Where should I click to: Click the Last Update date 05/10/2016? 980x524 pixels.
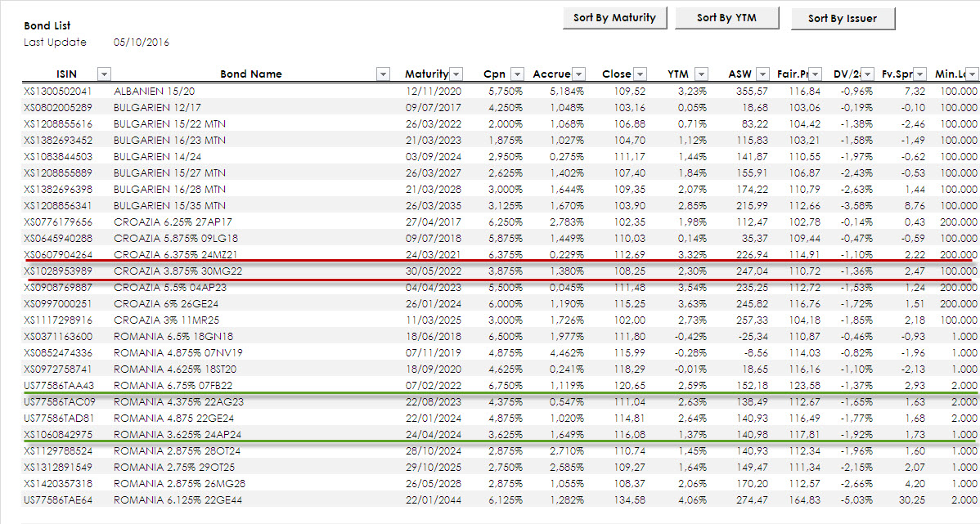click(x=142, y=42)
